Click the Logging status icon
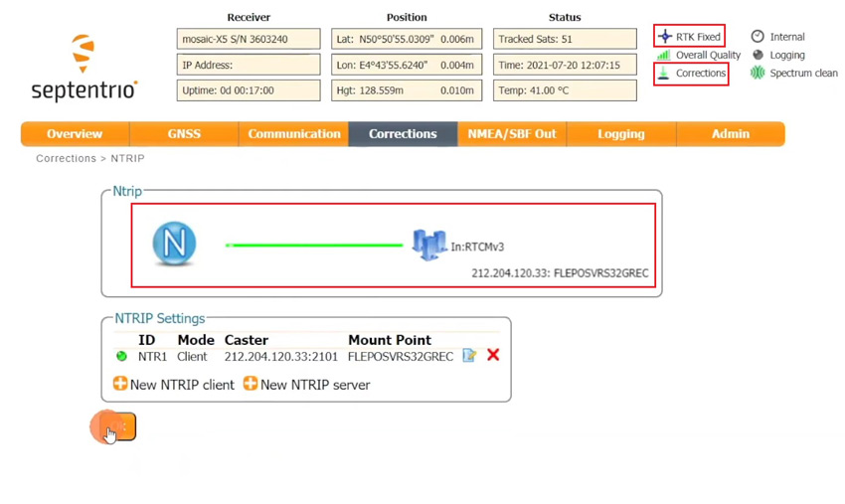Viewport: 845px width, 504px height. click(758, 56)
